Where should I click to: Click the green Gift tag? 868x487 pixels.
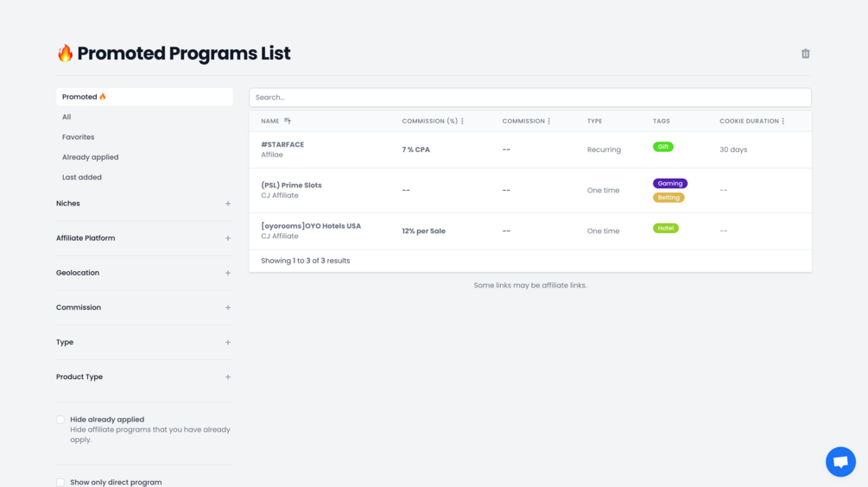pyautogui.click(x=662, y=147)
